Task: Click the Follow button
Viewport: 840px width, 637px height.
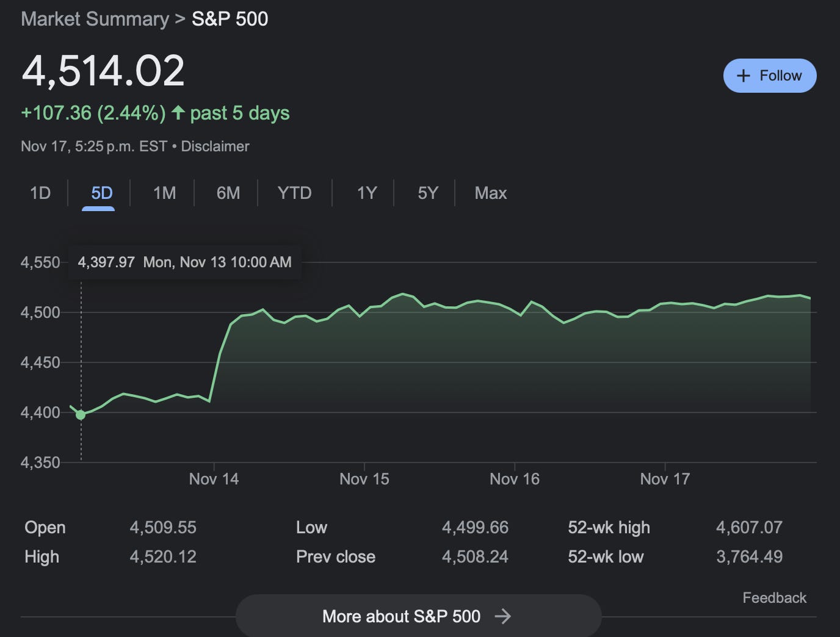Action: (x=770, y=76)
